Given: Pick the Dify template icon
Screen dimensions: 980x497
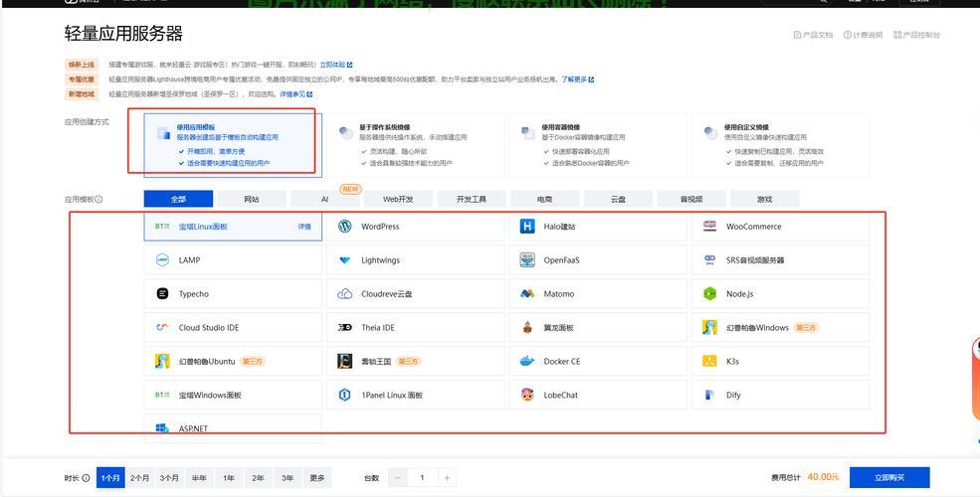Looking at the screenshot, I should pyautogui.click(x=709, y=396).
